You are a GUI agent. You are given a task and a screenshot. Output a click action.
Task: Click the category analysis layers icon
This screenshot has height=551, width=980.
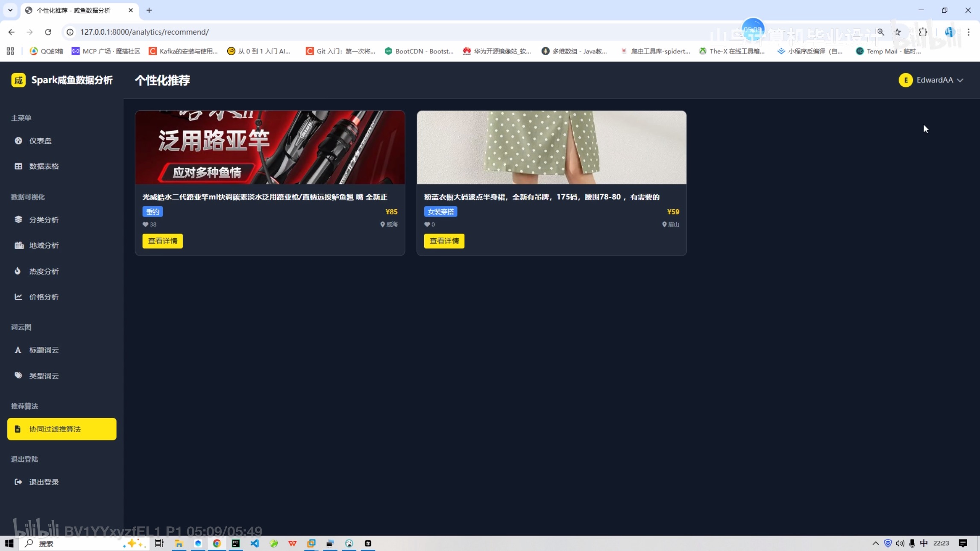pyautogui.click(x=18, y=219)
